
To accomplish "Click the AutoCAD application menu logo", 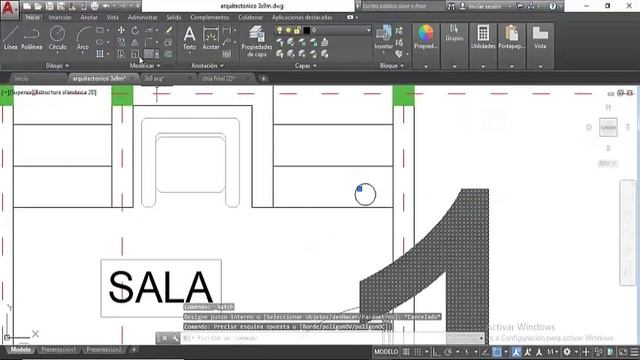I will pos(9,9).
